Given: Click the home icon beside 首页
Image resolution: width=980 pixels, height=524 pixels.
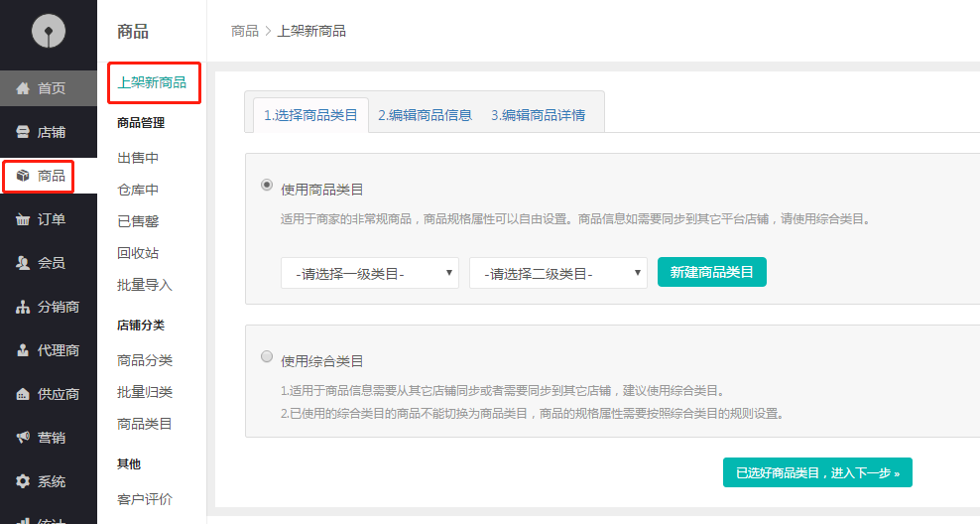Looking at the screenshot, I should coord(23,88).
